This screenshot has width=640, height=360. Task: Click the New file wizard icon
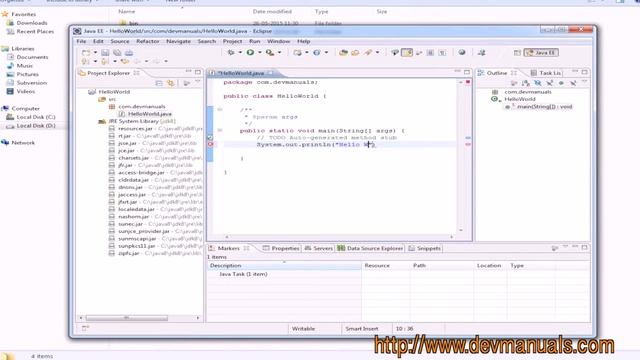point(86,53)
